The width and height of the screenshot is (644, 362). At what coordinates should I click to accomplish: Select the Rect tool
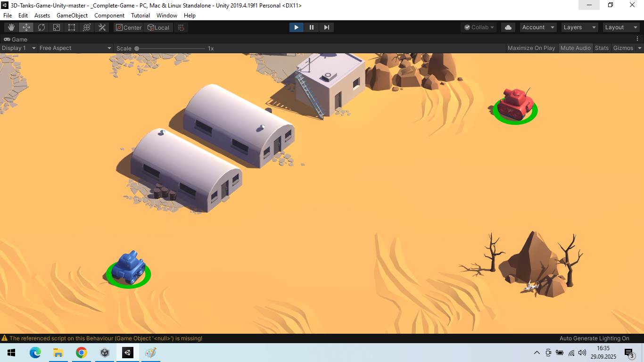click(72, 27)
